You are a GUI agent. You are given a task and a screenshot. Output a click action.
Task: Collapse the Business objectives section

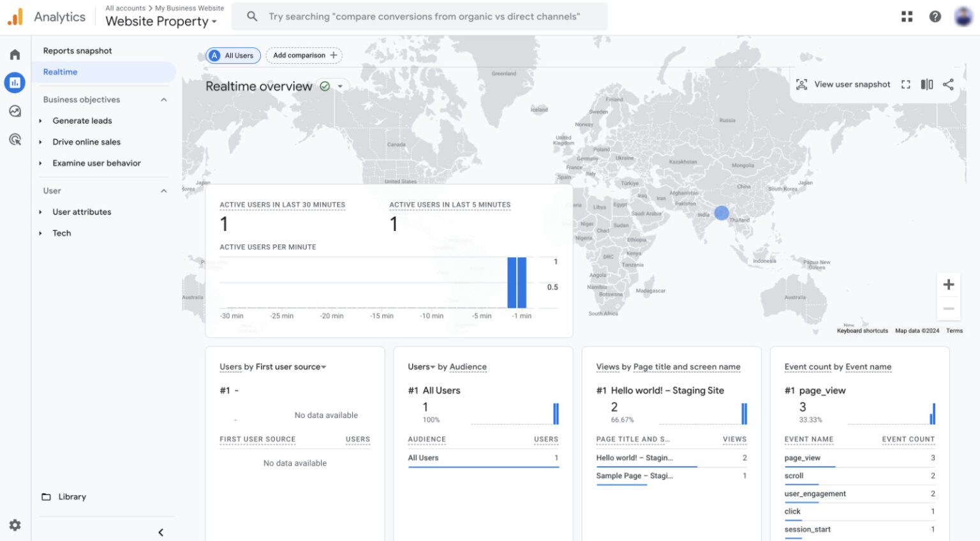(x=164, y=100)
